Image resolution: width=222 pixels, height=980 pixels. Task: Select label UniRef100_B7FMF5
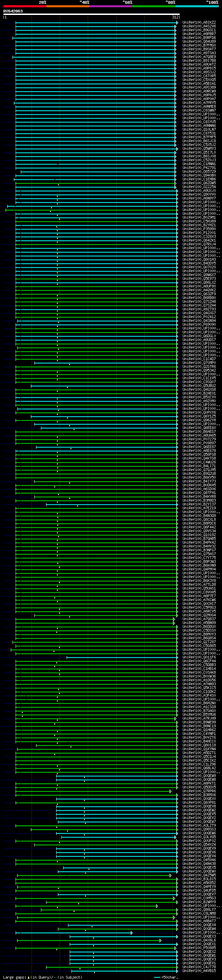[199, 137]
